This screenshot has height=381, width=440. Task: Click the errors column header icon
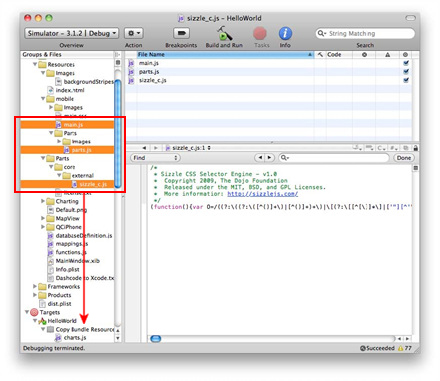pos(364,54)
